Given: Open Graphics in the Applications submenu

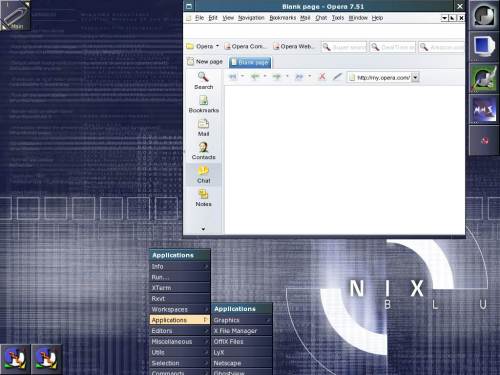Looking at the screenshot, I should coord(242,320).
